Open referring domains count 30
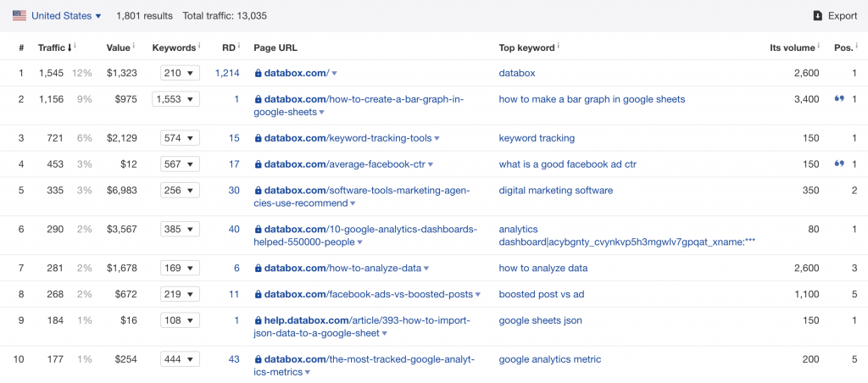This screenshot has width=868, height=383. coord(234,191)
